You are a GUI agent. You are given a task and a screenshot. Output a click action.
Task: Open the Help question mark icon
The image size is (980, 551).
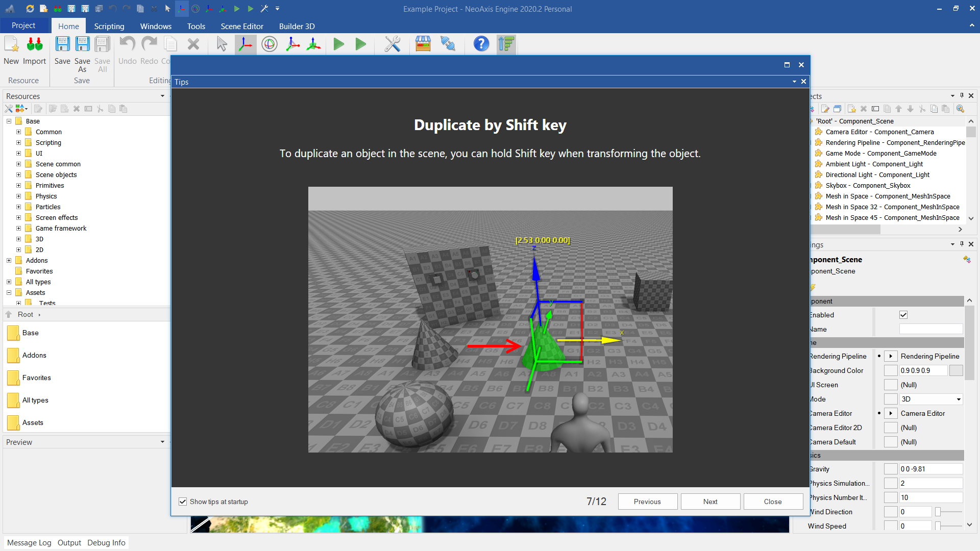coord(481,45)
